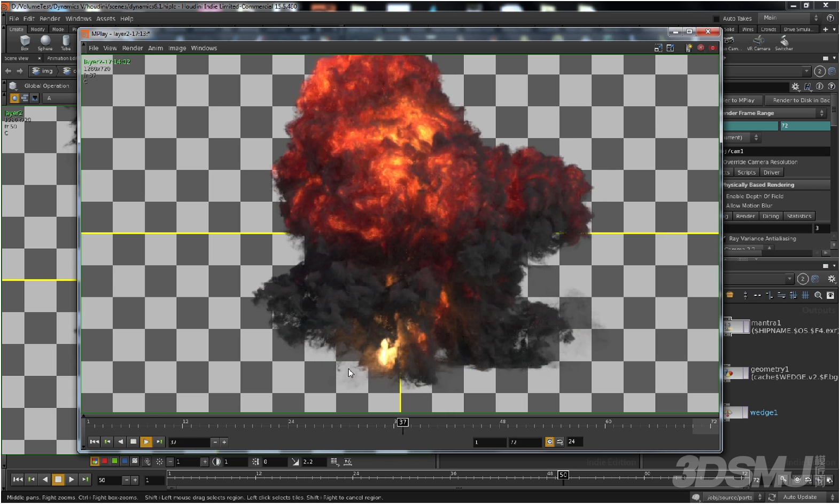Select the Switcher shelf tool
Screen dimensions: 840x504
[x=784, y=43]
